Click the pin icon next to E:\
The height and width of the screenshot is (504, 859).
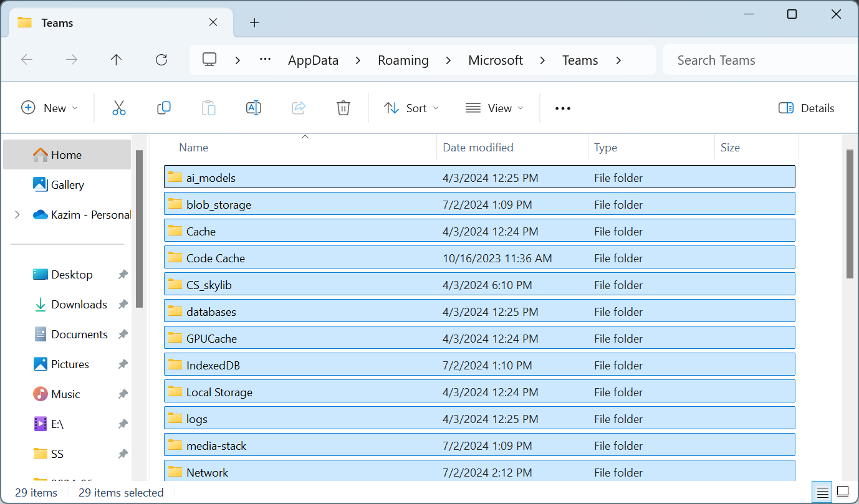pos(123,424)
